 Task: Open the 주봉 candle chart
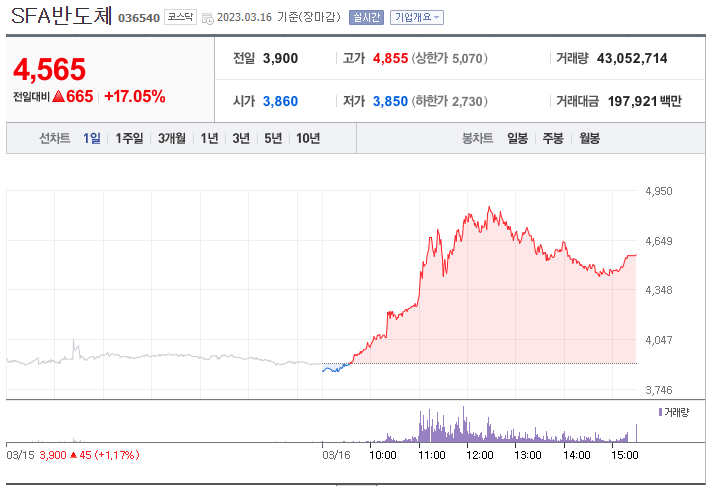(x=553, y=138)
